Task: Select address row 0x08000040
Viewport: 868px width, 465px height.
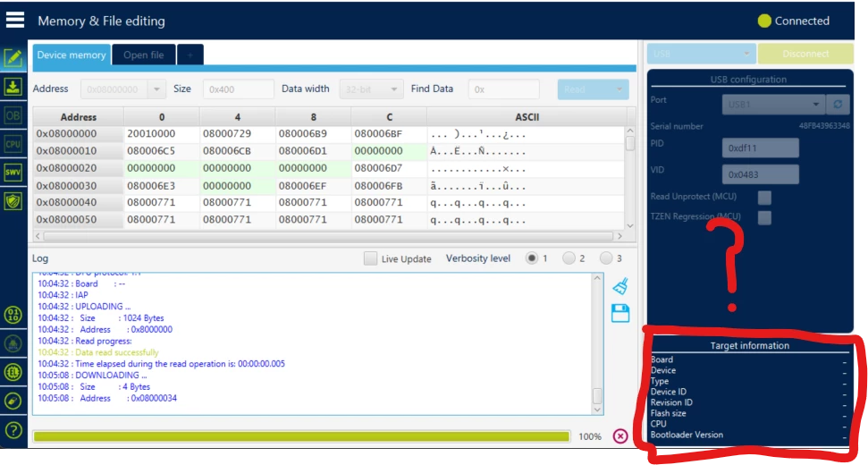Action: [x=78, y=203]
